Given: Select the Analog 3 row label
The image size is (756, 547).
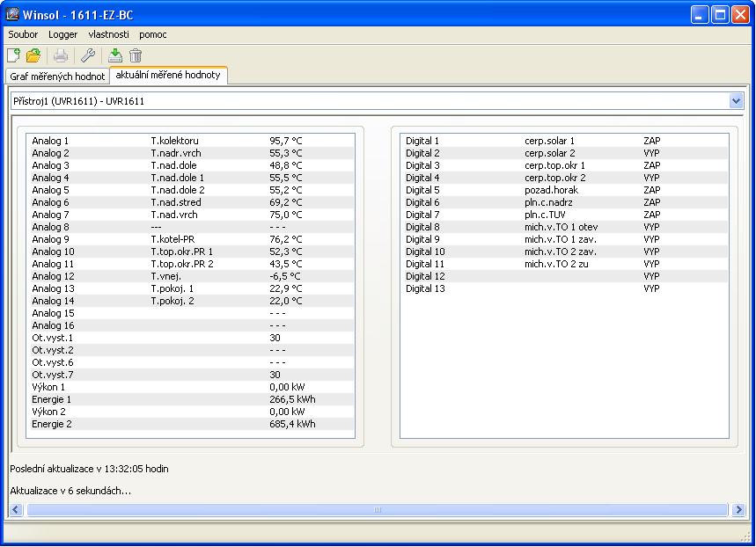Looking at the screenshot, I should pos(51,165).
